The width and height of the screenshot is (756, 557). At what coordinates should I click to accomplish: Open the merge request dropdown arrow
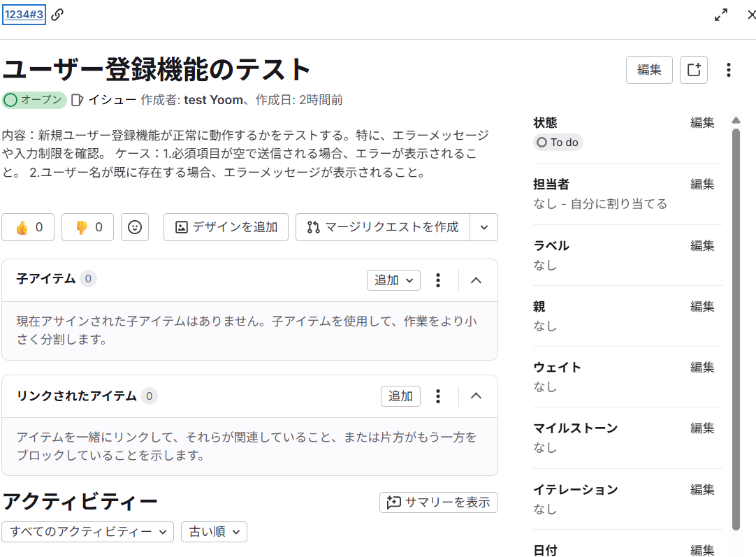[x=484, y=227]
